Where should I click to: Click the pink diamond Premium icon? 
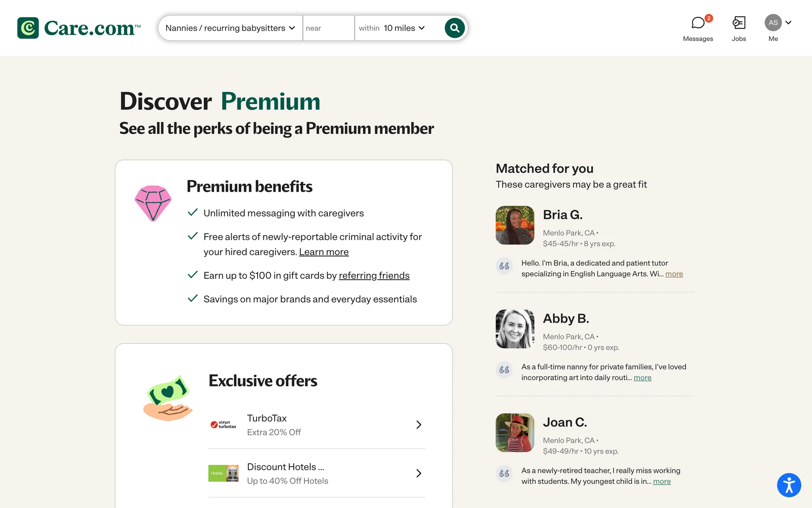(153, 203)
